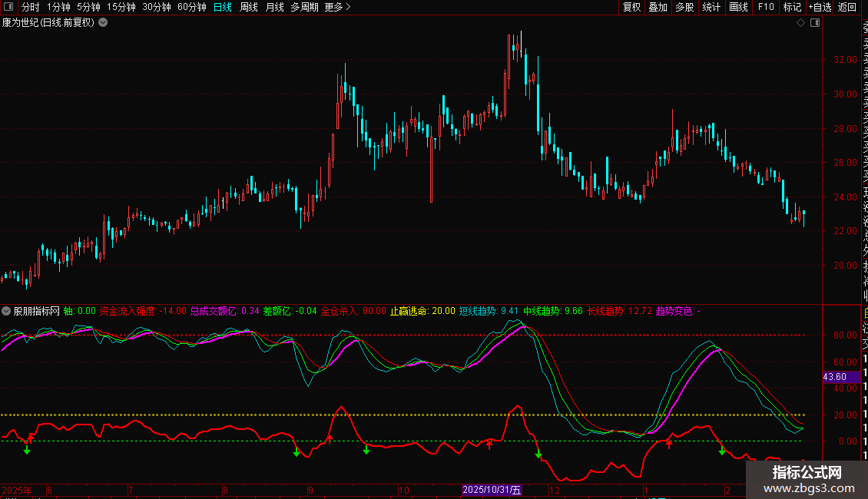Click the 康为世纪(日线.前复权) title text

(48, 23)
